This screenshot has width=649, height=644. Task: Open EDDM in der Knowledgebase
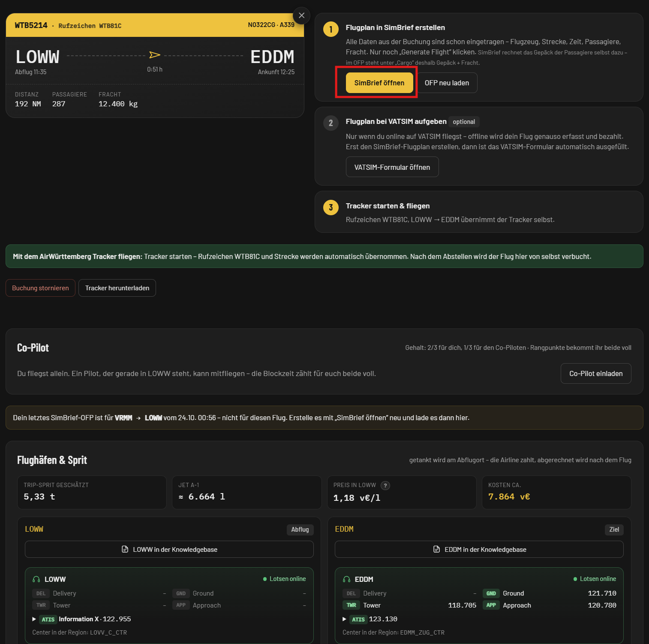(479, 549)
